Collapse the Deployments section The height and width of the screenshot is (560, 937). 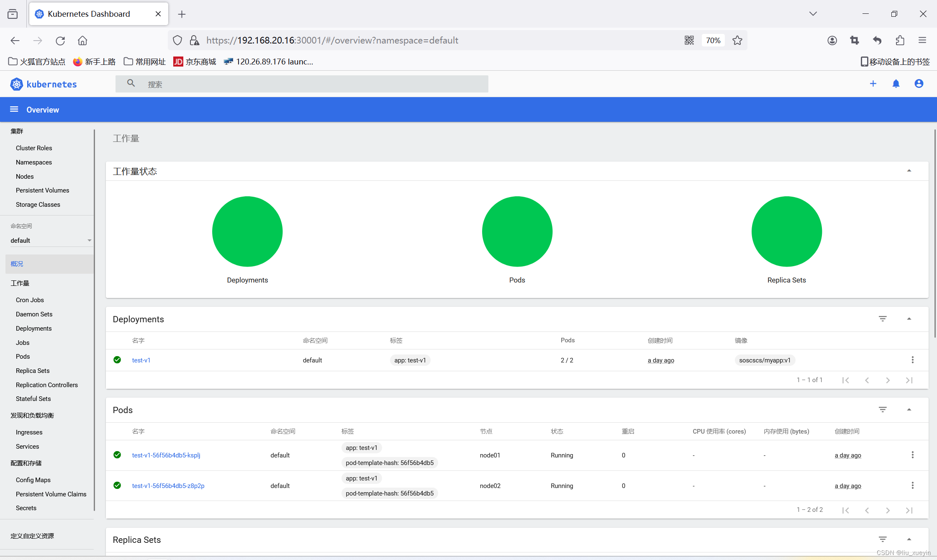click(x=910, y=319)
